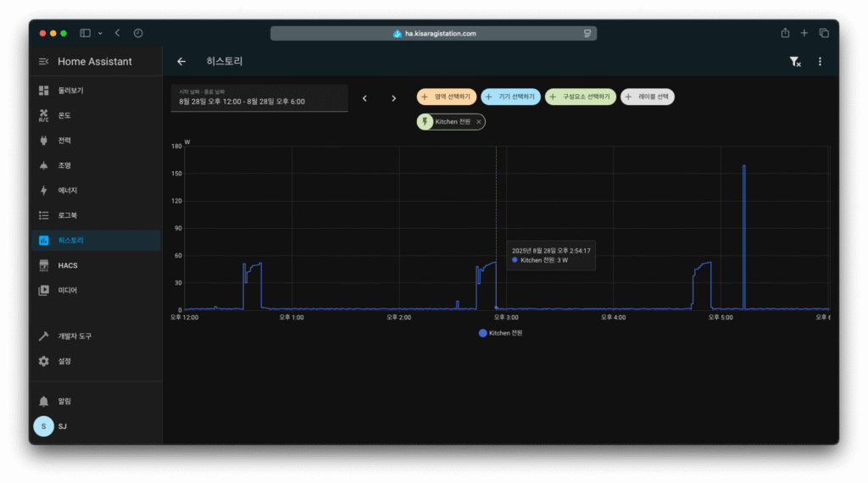Toggle Kitchen 전원 series in chart legend
This screenshot has height=483, width=868.
tap(500, 333)
